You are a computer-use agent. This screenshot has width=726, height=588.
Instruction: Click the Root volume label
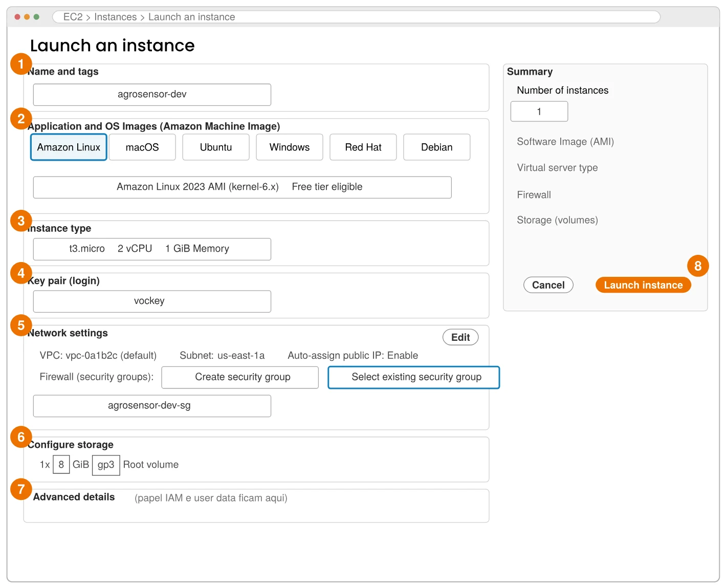click(x=151, y=465)
